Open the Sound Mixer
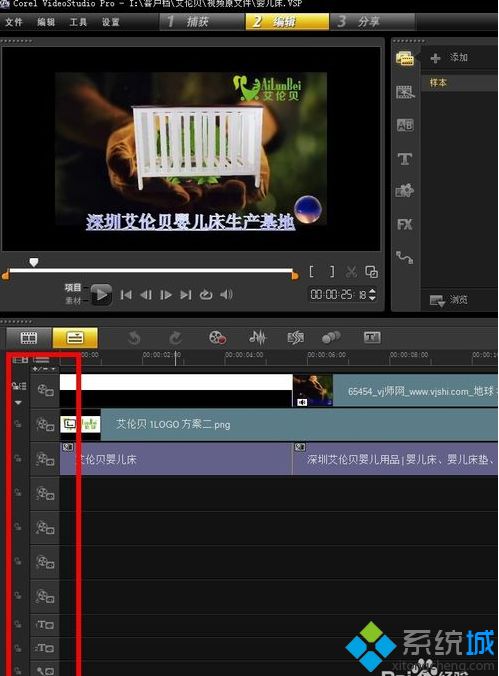Viewport: 499px width, 676px height. pyautogui.click(x=257, y=338)
